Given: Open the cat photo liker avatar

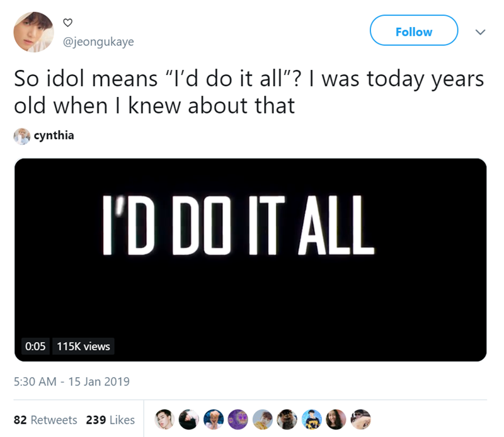Looking at the screenshot, I should 286,419.
